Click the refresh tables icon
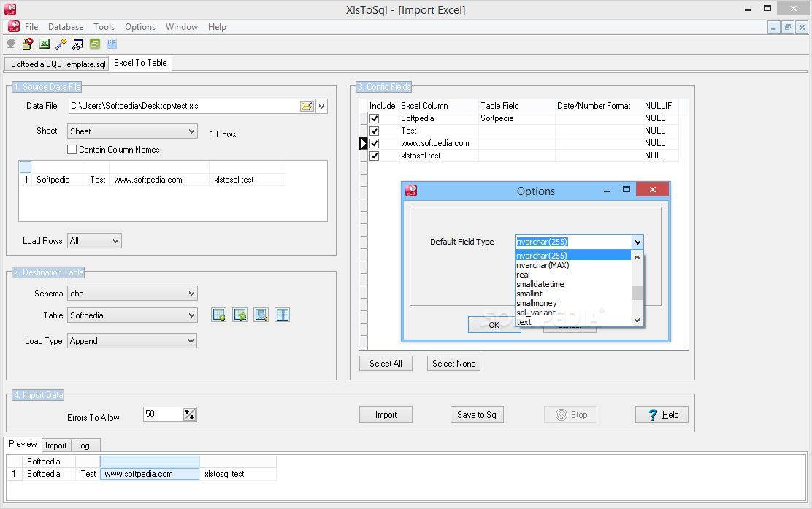The width and height of the screenshot is (812, 509). pos(240,315)
